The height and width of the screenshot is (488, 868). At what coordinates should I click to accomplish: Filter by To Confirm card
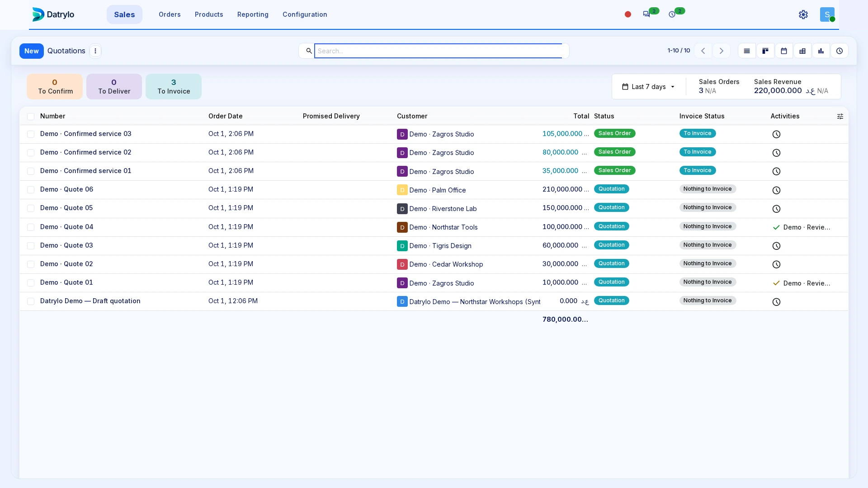pyautogui.click(x=55, y=87)
